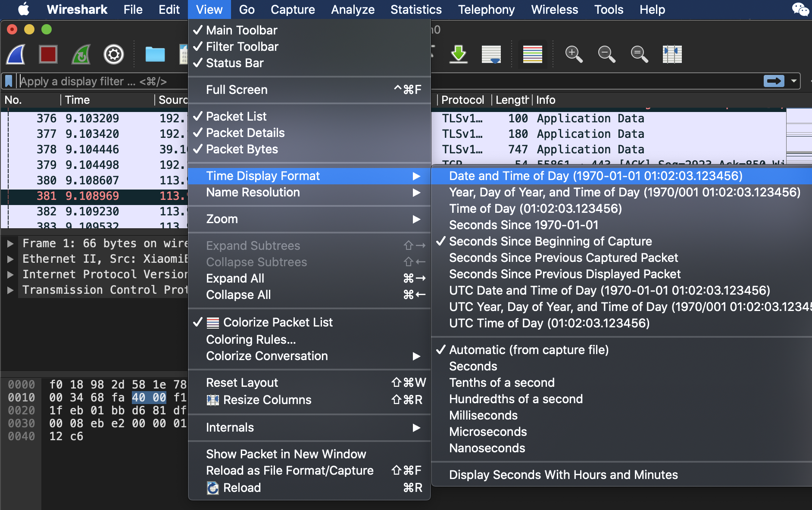Click the Protocol column header
Viewport: 812px width, 510px height.
click(465, 100)
